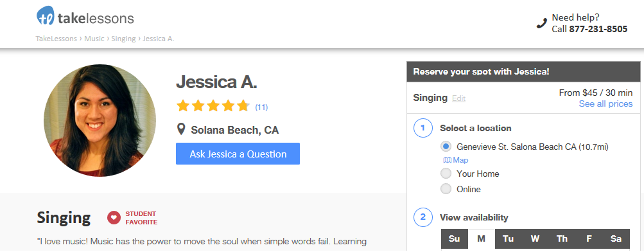This screenshot has width=644, height=252.
Task: Click the step 1 circle icon
Action: pyautogui.click(x=422, y=129)
